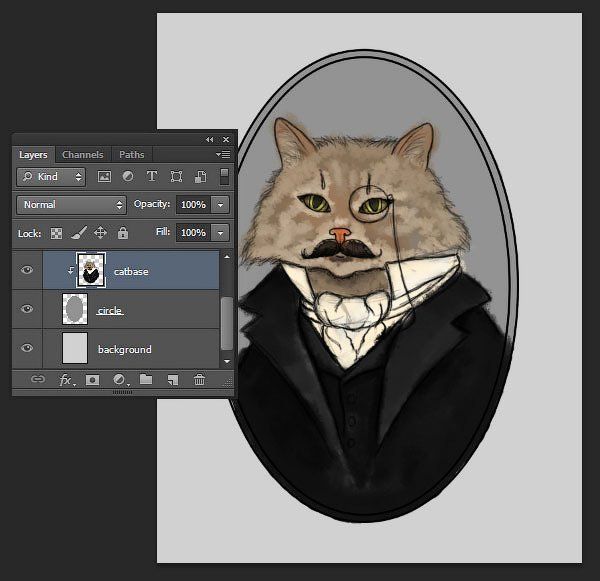Open the Kind filter dropdown
Viewport: 600px width, 581px height.
[x=51, y=176]
